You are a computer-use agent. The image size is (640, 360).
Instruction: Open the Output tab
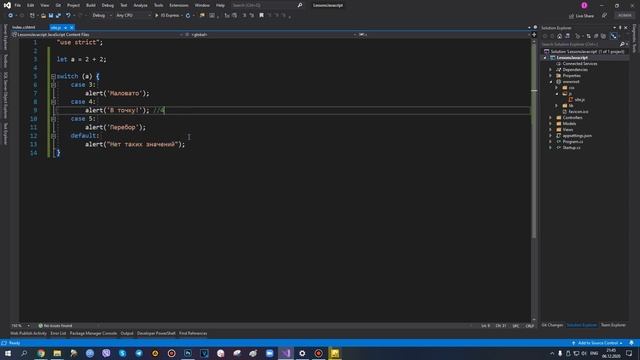[127, 333]
